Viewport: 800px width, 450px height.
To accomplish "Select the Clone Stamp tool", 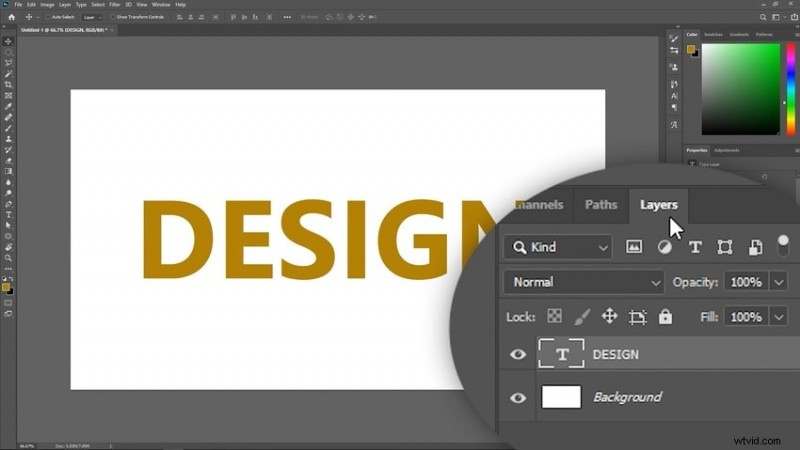I will [x=8, y=139].
